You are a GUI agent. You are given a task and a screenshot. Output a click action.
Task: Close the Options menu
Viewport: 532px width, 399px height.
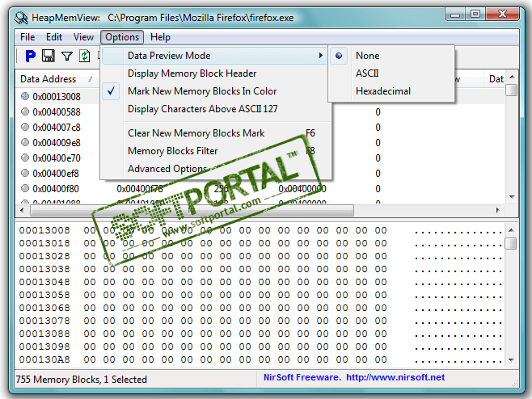(122, 37)
